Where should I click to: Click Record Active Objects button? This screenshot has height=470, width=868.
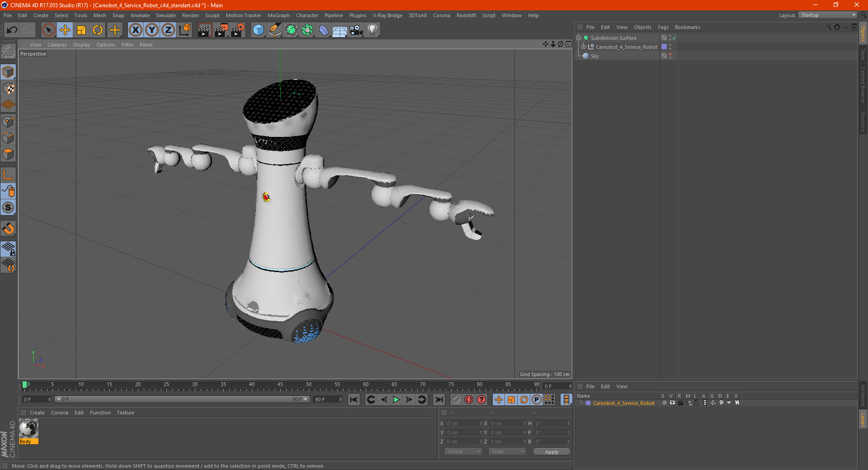pos(456,399)
